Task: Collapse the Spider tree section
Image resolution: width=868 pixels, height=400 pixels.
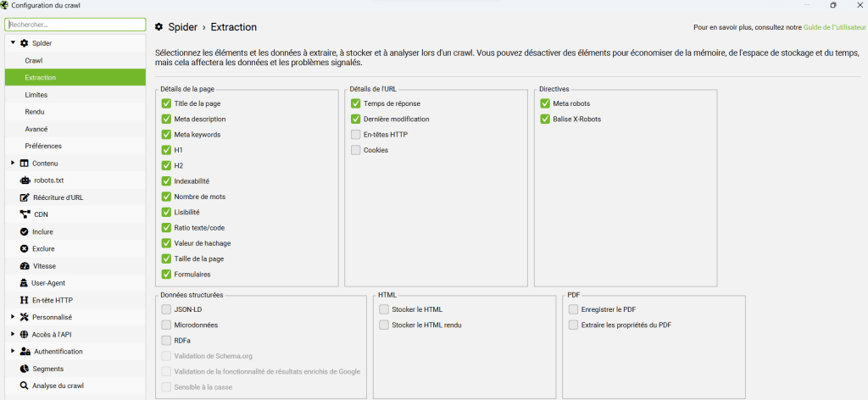Action: [13, 43]
